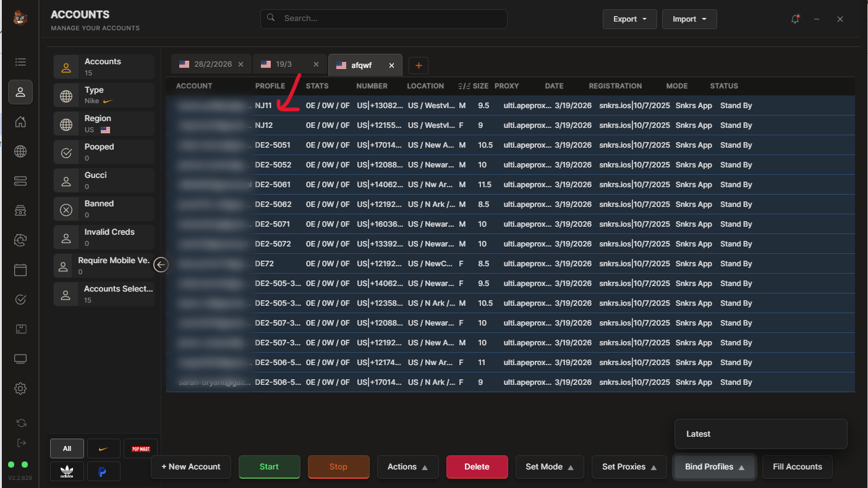This screenshot has height=488, width=868.
Task: Click the logout icon in sidebar
Action: tap(21, 443)
